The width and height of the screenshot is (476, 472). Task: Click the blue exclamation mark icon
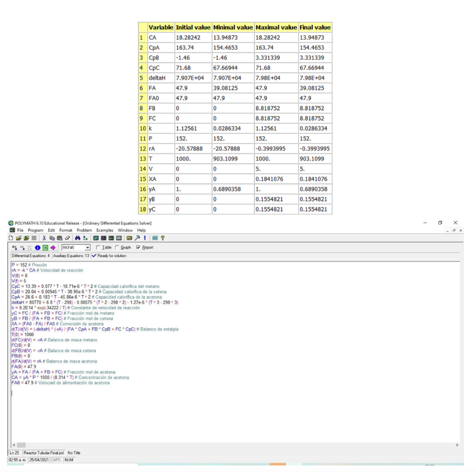pyautogui.click(x=145, y=238)
